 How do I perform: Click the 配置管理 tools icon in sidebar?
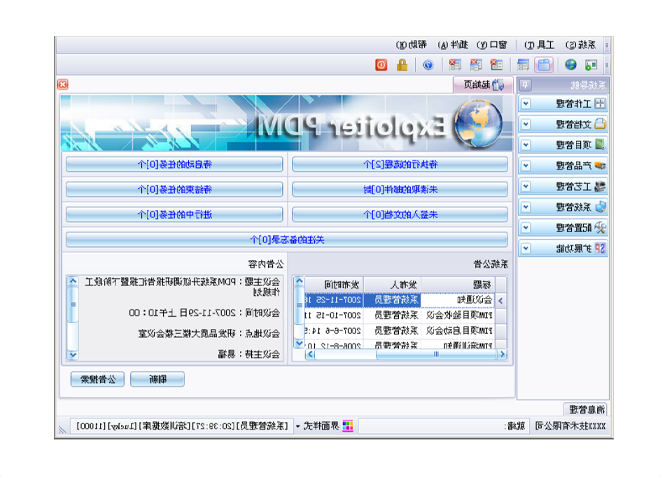[599, 228]
